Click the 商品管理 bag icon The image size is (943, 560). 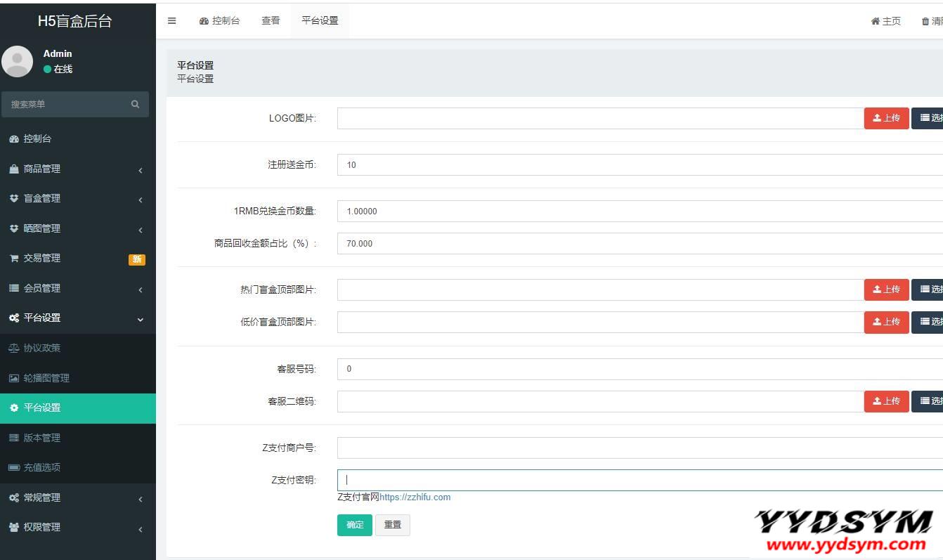[14, 169]
